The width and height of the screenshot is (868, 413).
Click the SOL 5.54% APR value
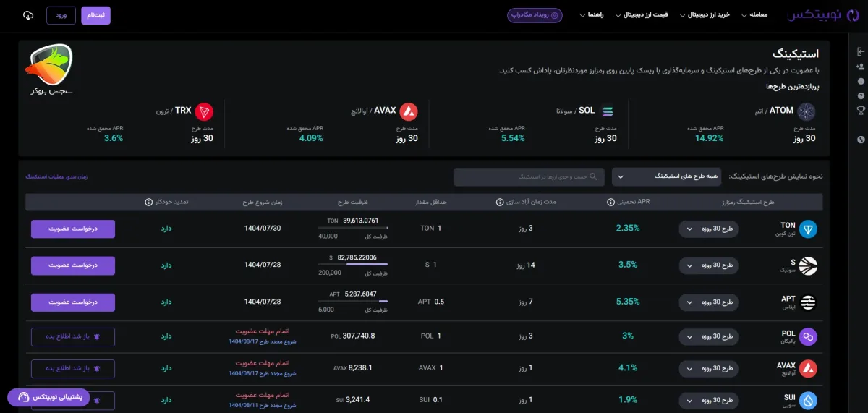pyautogui.click(x=512, y=138)
